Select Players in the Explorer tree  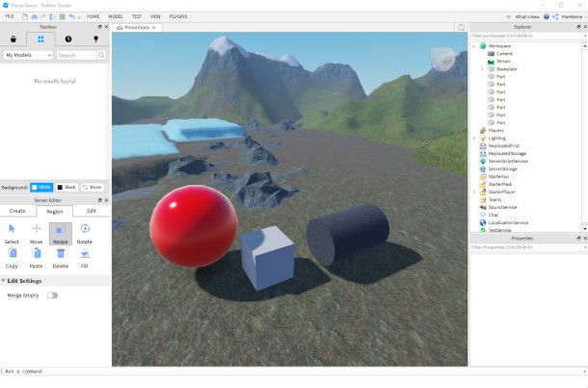(x=495, y=130)
